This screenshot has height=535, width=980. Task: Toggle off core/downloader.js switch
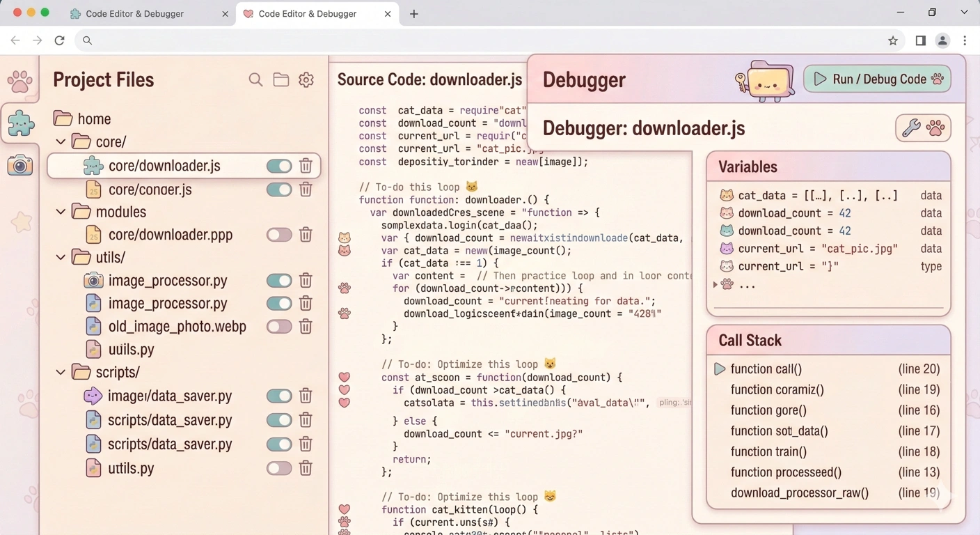279,166
